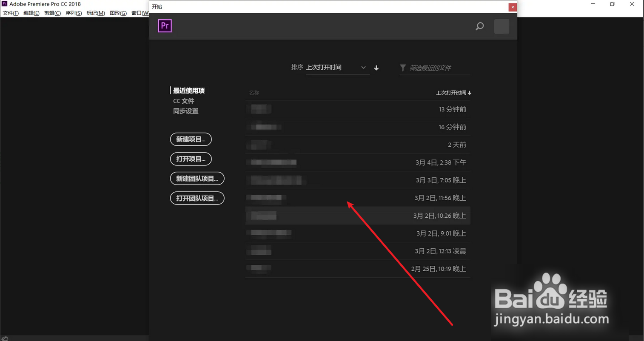This screenshot has height=341, width=644.
Task: Select the project opened 3月 2日, 11:56 晚上
Action: pos(358,198)
